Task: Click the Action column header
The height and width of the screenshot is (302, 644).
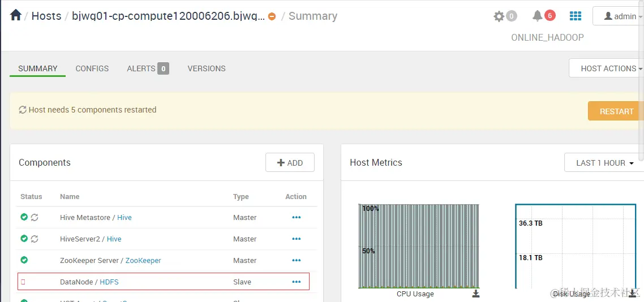Action: (x=296, y=197)
